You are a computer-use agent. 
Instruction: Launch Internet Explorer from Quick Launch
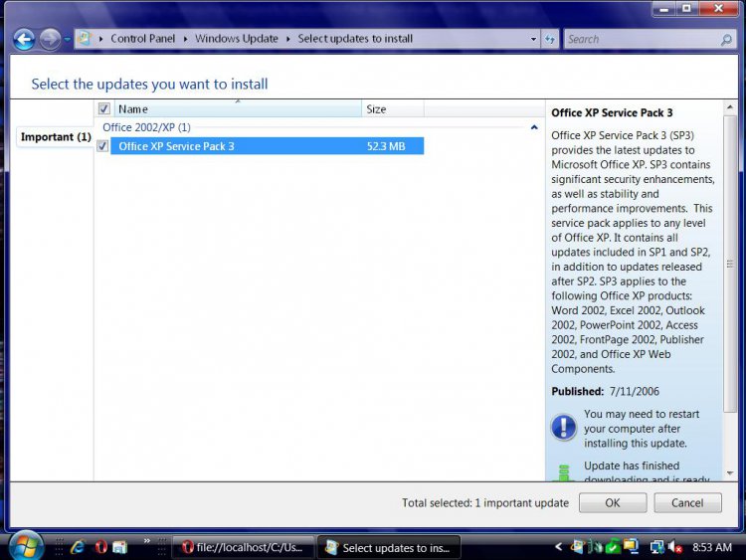coord(77,547)
